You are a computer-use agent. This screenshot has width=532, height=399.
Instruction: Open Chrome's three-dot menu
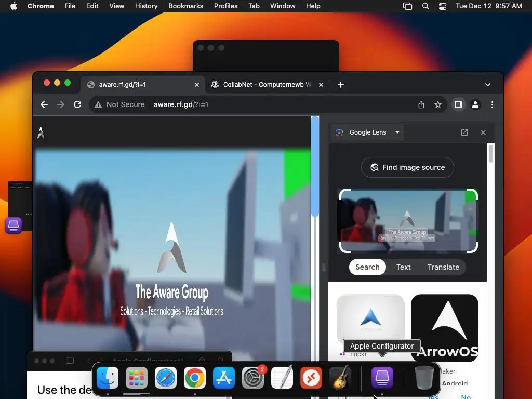492,104
